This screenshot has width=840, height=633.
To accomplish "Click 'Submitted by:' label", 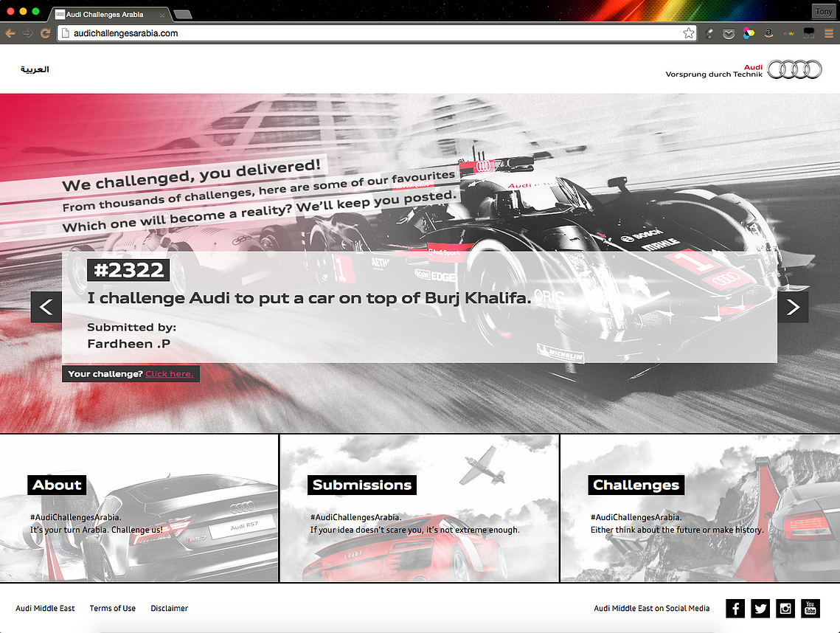I will (x=132, y=328).
